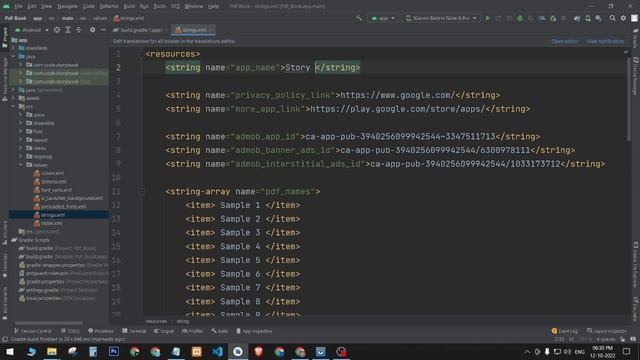Open Photoshop from the taskbar
Screen dimensions: 640x360
pos(114,351)
